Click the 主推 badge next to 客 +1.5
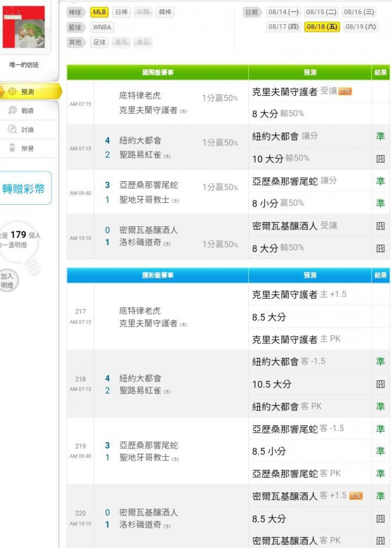Image resolution: width=392 pixels, height=548 pixels. coord(356,496)
